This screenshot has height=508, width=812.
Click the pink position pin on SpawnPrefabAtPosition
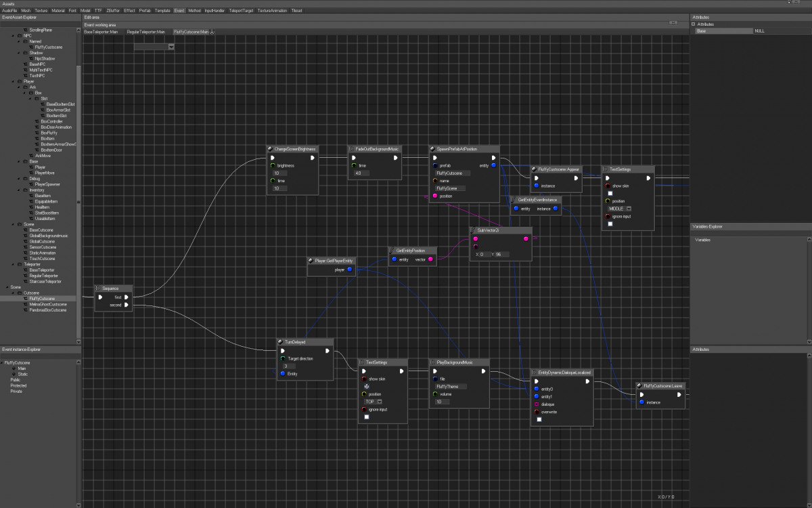[x=435, y=196]
